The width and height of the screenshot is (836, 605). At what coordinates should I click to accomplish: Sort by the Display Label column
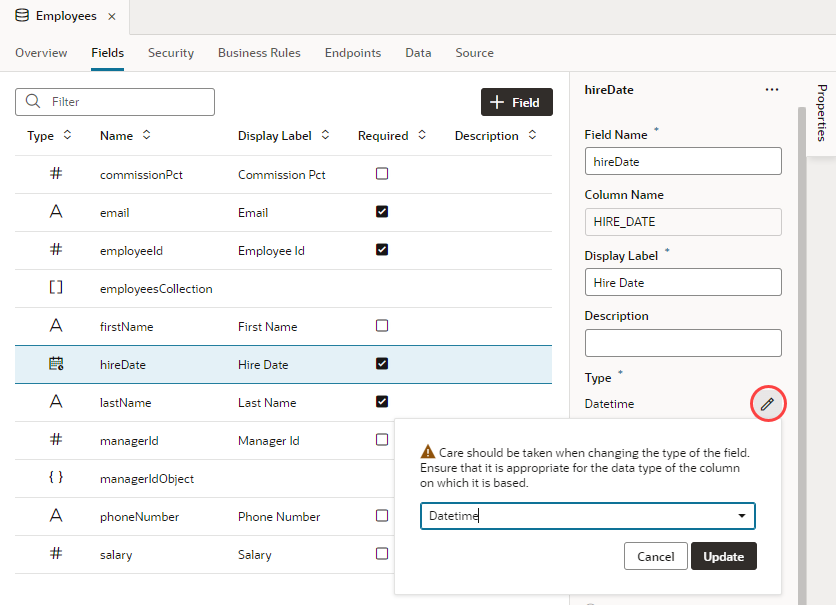pyautogui.click(x=320, y=135)
